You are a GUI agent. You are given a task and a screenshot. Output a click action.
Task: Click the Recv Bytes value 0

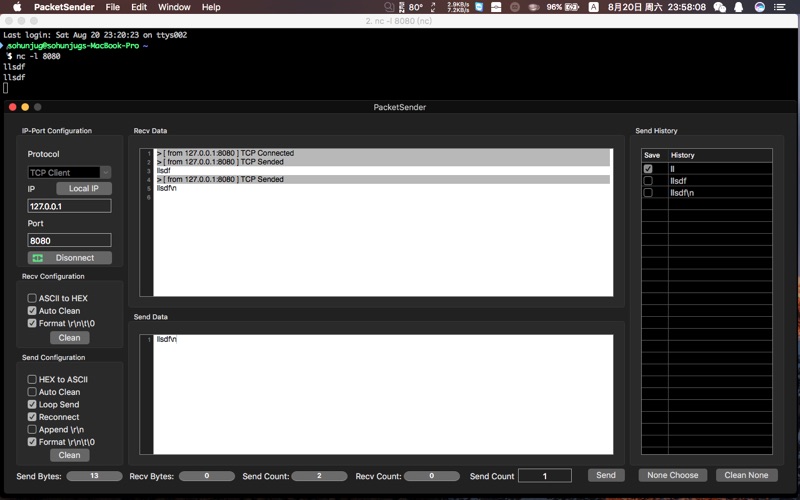(207, 476)
